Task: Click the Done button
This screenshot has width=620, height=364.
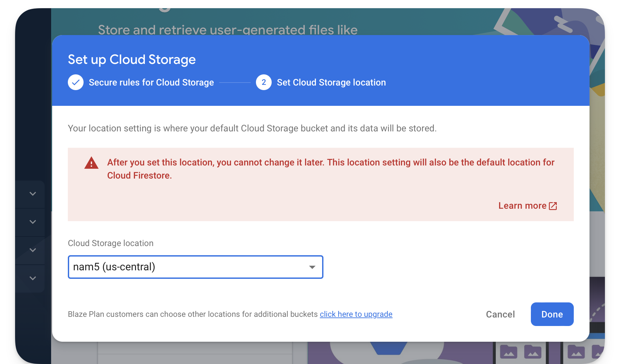Action: click(552, 314)
